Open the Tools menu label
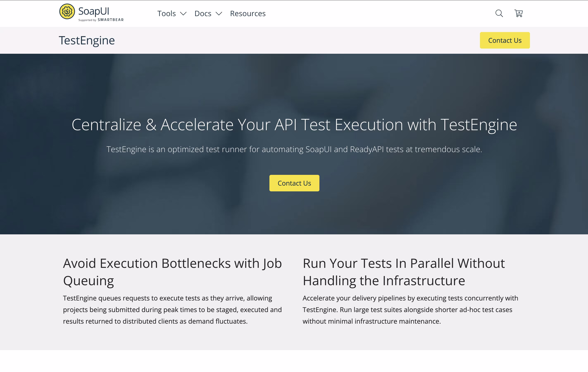The width and height of the screenshot is (588, 372). pyautogui.click(x=166, y=14)
